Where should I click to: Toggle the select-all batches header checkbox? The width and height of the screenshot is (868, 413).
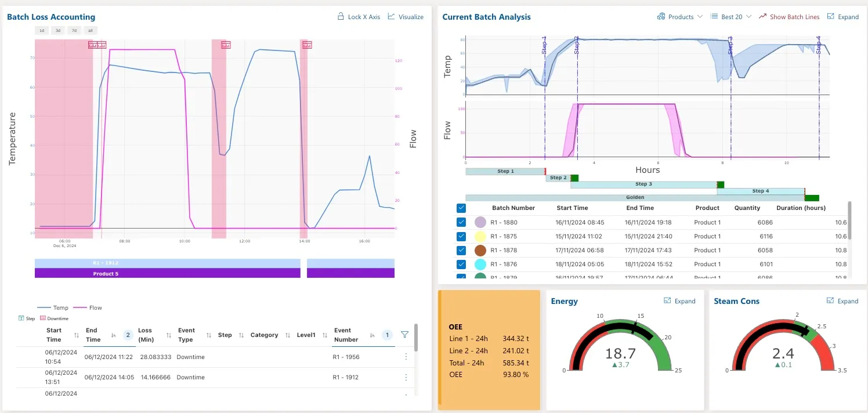click(461, 208)
